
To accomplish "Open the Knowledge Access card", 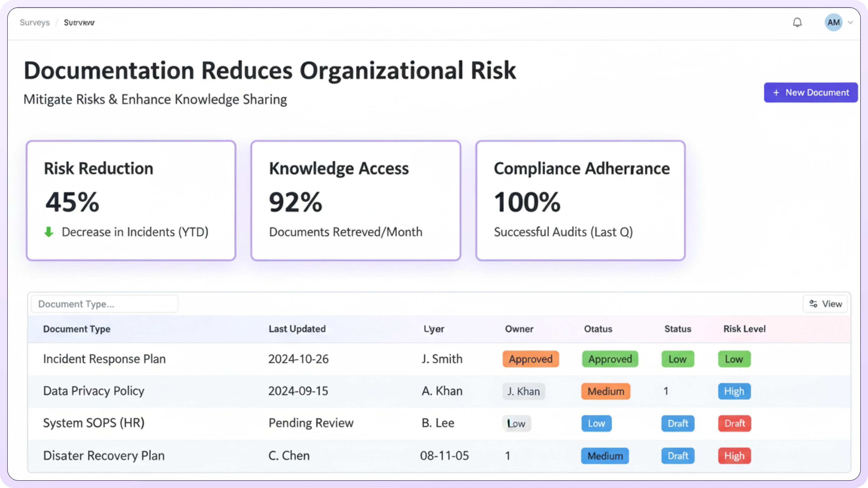I will [x=356, y=200].
